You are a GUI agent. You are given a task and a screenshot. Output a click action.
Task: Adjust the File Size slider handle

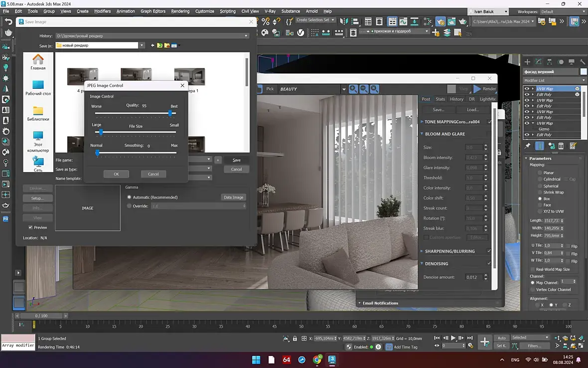(101, 132)
